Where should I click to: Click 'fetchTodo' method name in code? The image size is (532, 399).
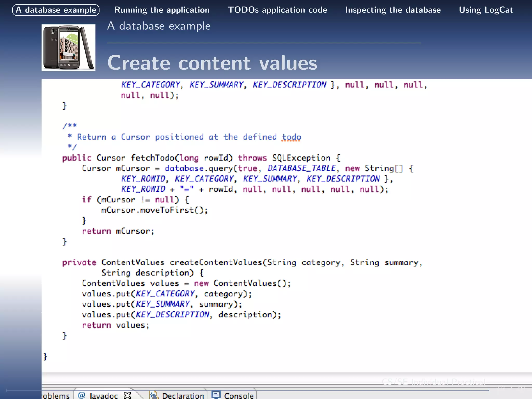tap(153, 158)
